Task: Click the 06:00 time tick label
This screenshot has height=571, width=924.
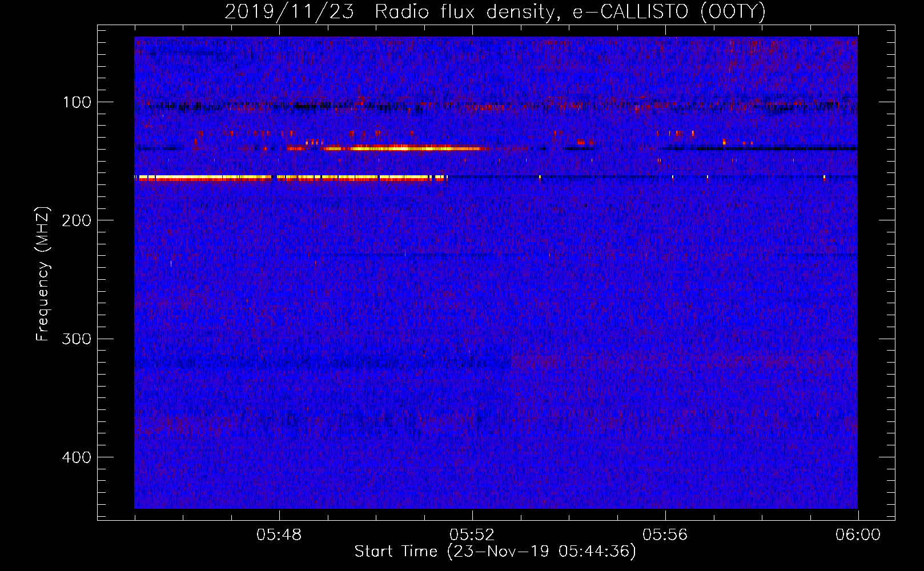Action: tap(858, 535)
